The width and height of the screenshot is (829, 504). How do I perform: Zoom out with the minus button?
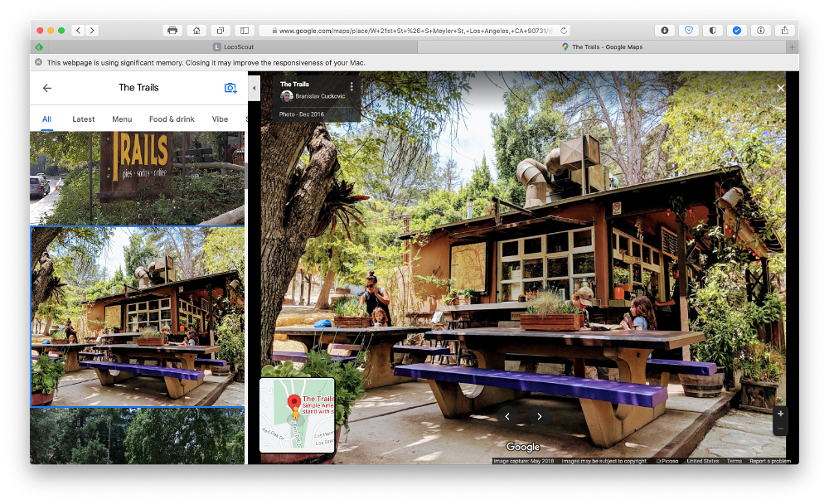click(780, 429)
